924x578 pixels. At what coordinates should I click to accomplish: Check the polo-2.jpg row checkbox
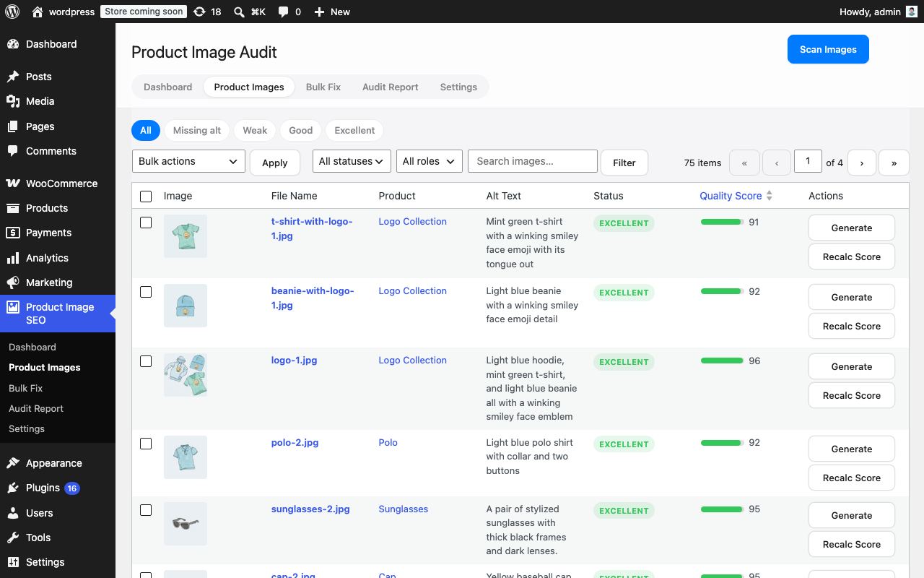(x=146, y=444)
